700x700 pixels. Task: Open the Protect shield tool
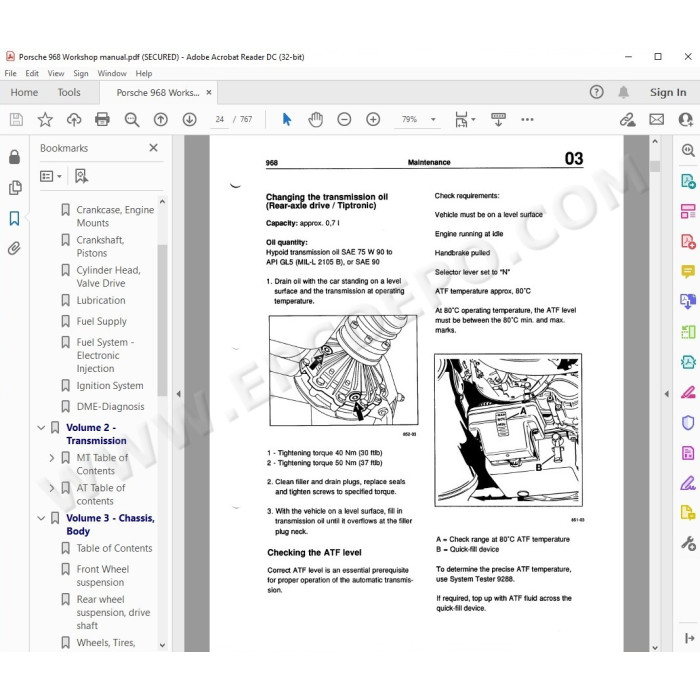(x=688, y=422)
